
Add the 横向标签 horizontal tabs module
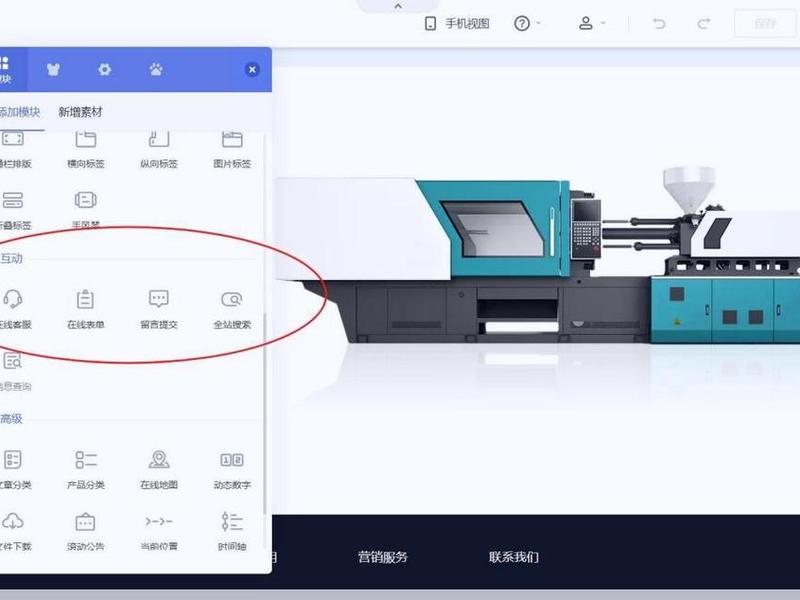[x=86, y=149]
